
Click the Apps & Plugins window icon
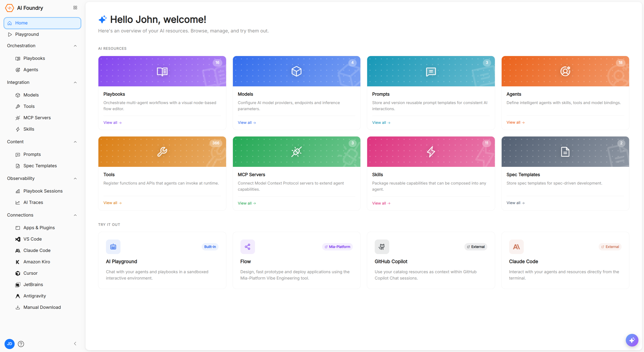[18, 228]
